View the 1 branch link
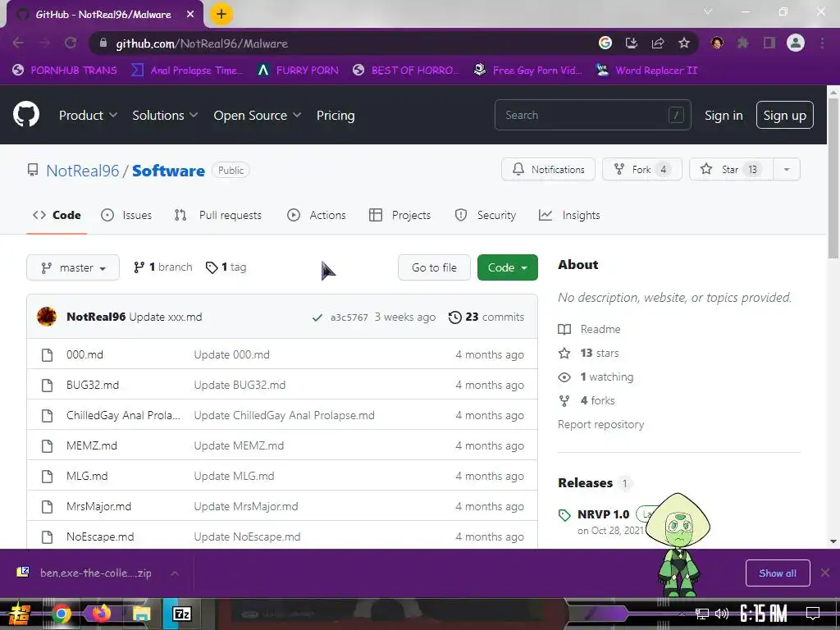Screen dimensions: 840x630 point(163,267)
